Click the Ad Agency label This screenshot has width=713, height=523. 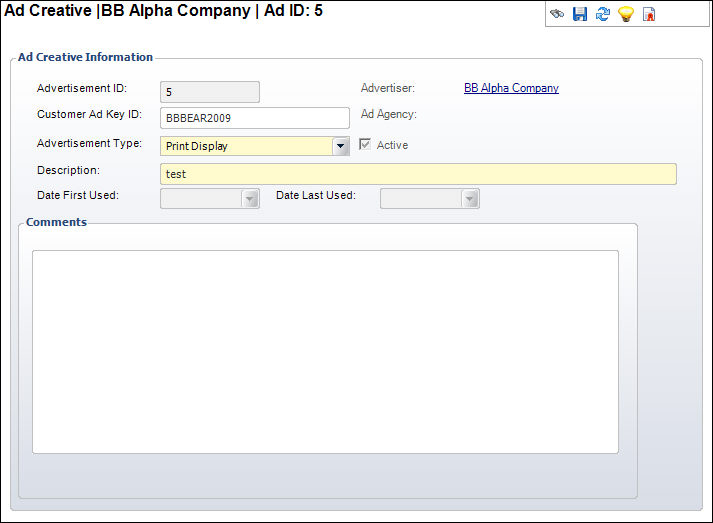coord(388,114)
